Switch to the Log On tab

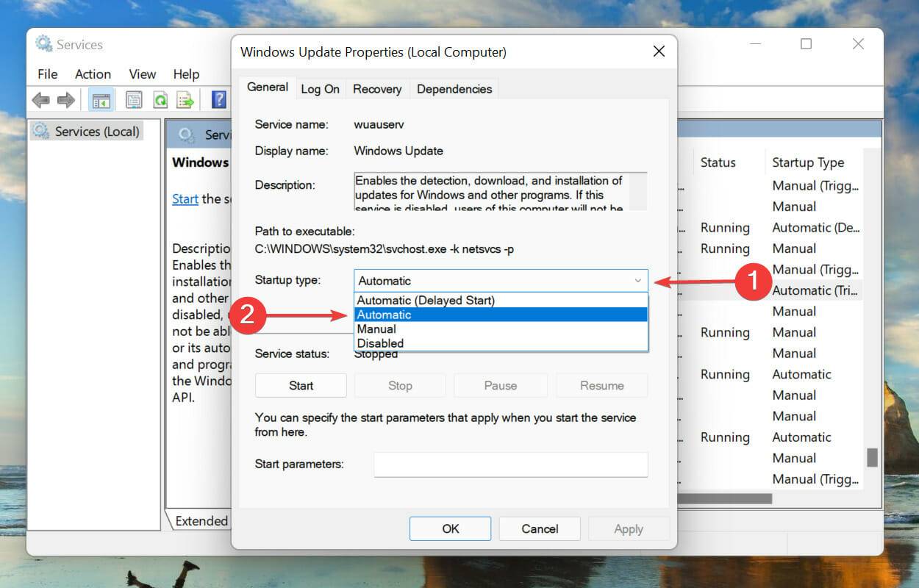point(320,88)
